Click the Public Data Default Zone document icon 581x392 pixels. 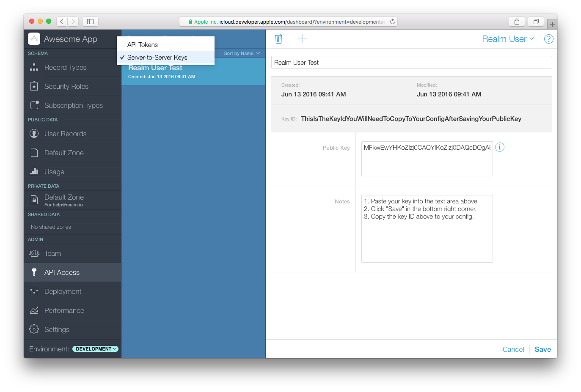tap(34, 153)
